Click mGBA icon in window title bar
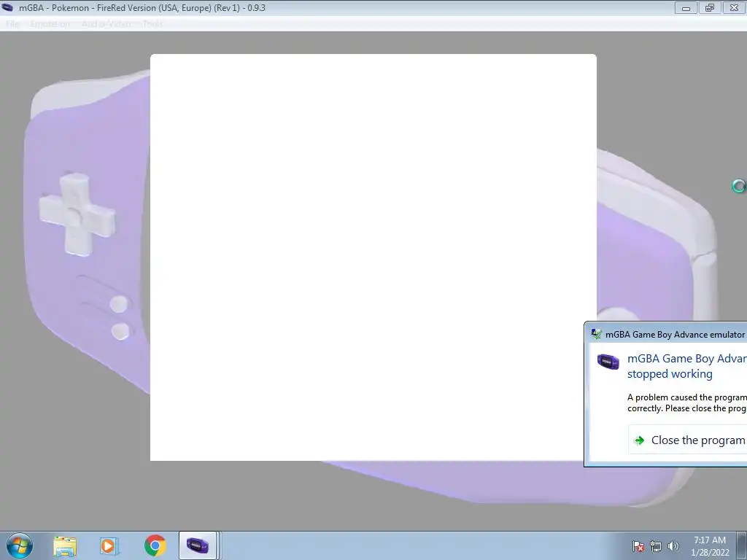The height and width of the screenshot is (560, 747). [7, 7]
